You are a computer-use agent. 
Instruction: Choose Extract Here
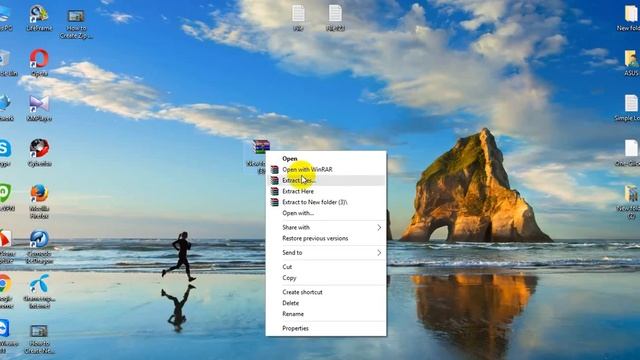pos(298,191)
